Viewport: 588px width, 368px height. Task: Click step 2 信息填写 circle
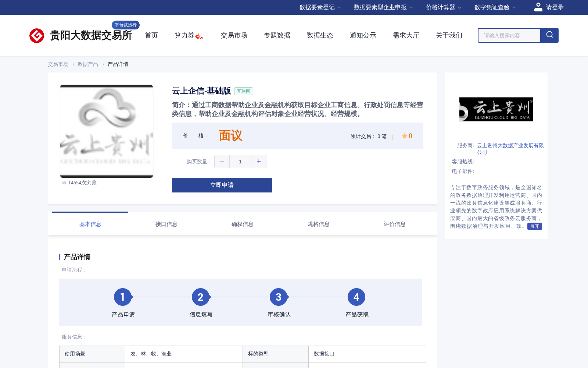point(201,297)
